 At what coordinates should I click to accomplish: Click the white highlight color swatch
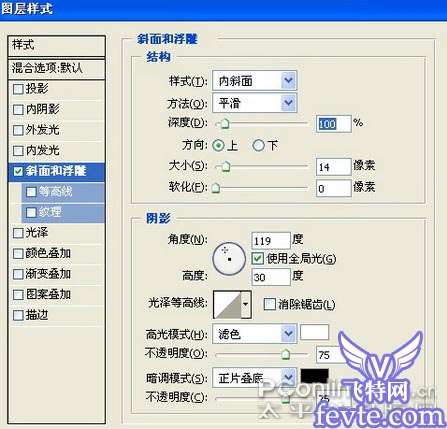click(x=314, y=332)
